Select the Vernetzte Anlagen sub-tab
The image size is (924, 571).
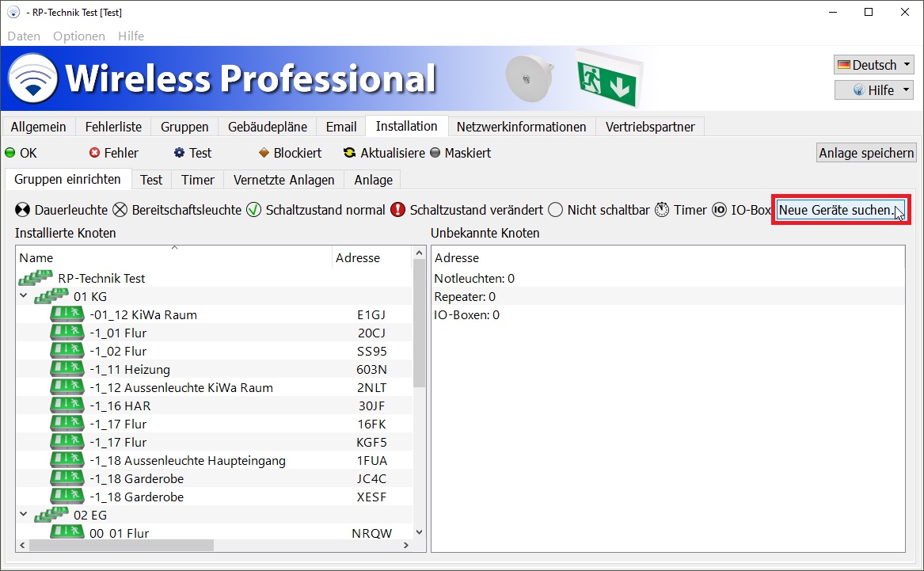pyautogui.click(x=284, y=180)
